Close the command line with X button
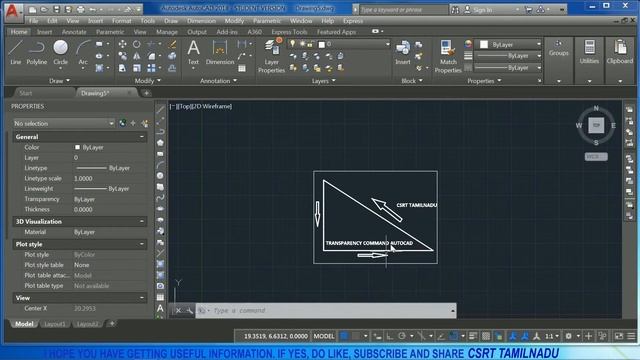640x360 pixels. (x=178, y=311)
